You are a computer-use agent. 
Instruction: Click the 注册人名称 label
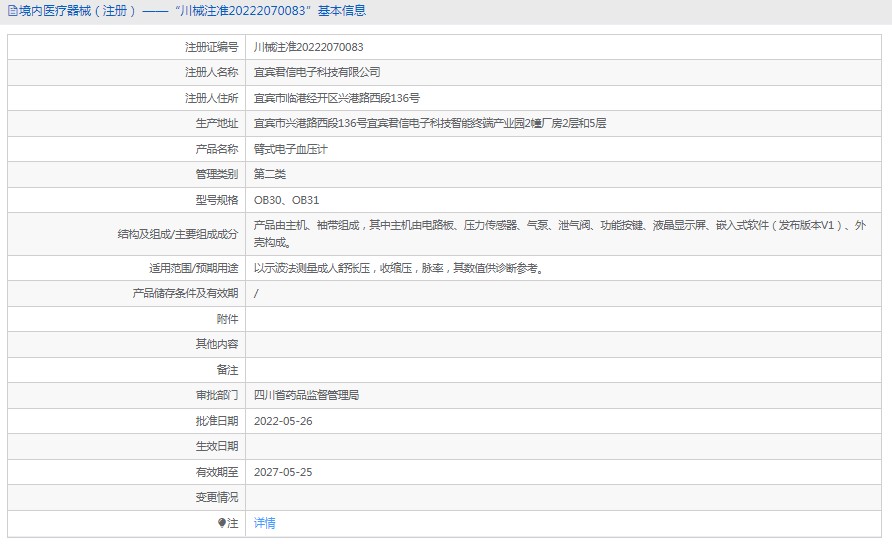point(212,72)
